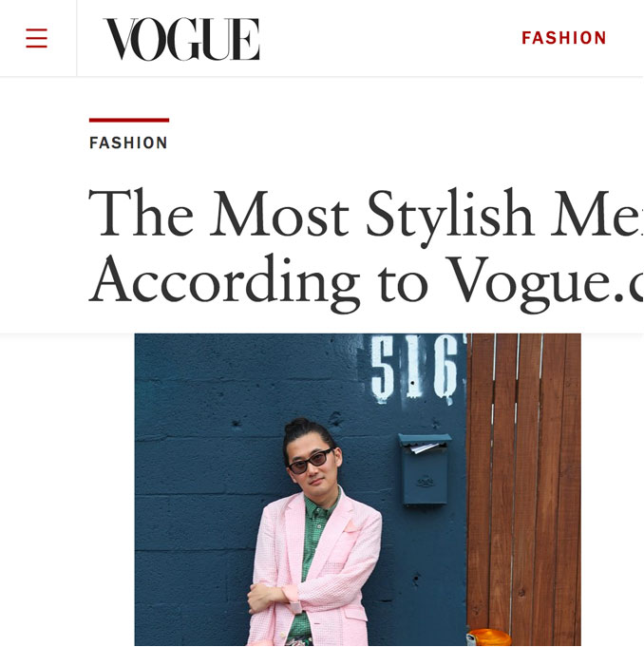Click the red line above the FASHION label
Image resolution: width=644 pixels, height=647 pixels.
click(128, 120)
